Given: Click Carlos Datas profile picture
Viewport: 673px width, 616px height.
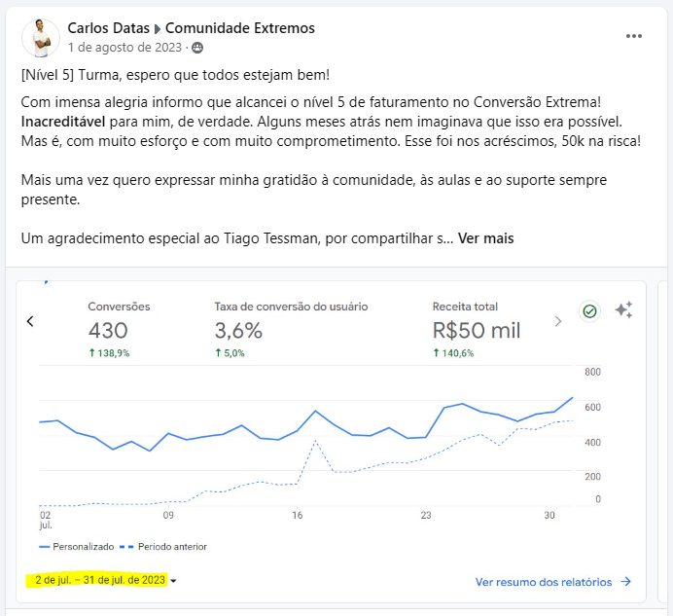Looking at the screenshot, I should [x=41, y=38].
